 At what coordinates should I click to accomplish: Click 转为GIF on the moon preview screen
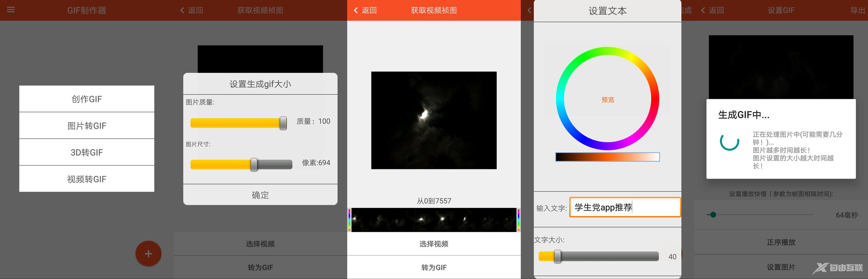click(x=434, y=267)
